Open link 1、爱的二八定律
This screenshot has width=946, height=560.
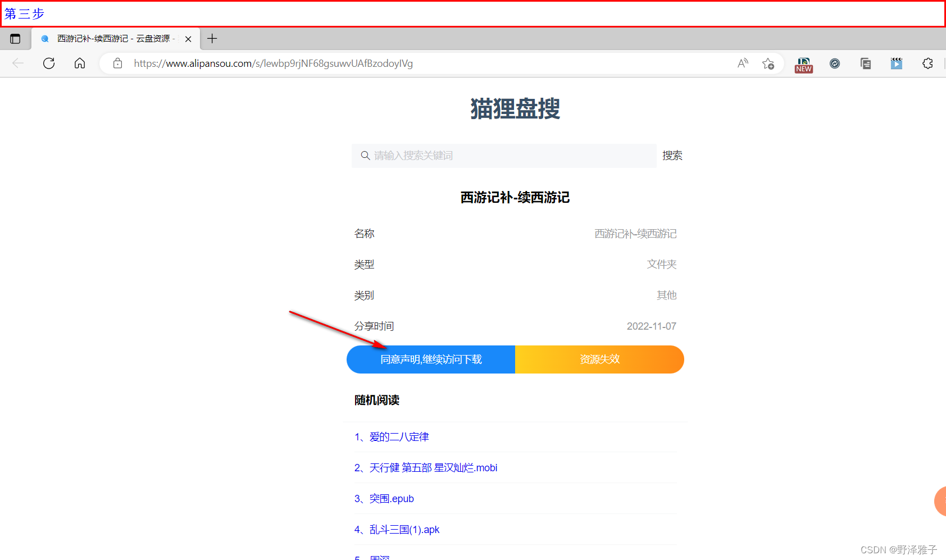click(x=392, y=437)
